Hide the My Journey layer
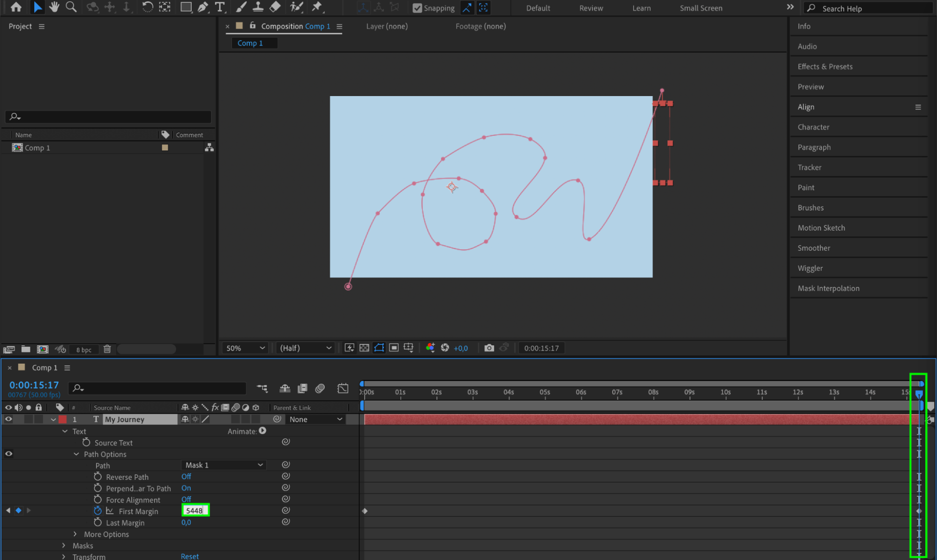 pos(8,419)
